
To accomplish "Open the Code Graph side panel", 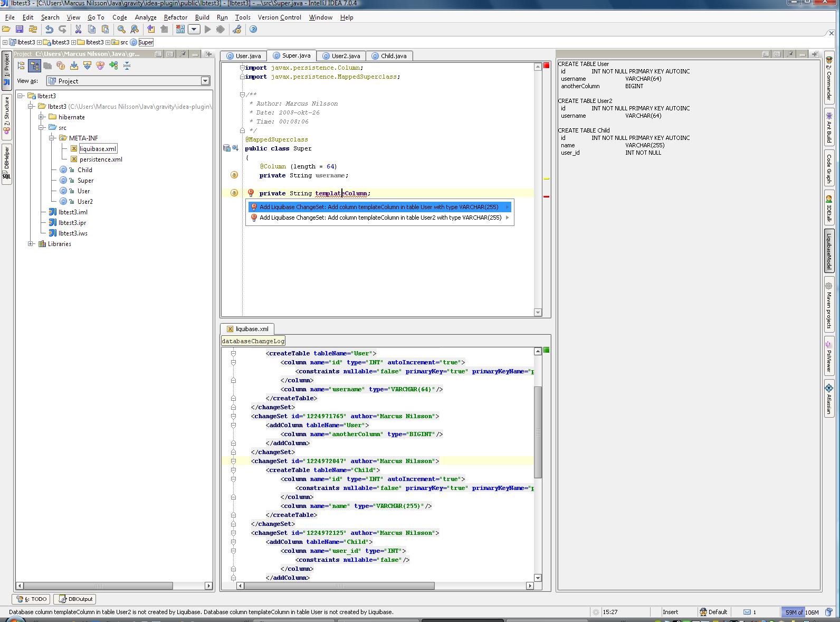I will (x=829, y=168).
